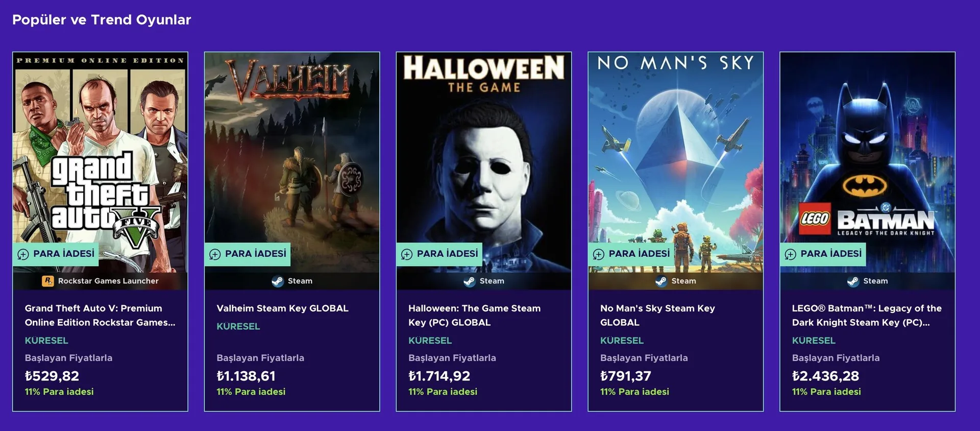Click PARA İADESİ badge on LEGO Batman

point(823,254)
